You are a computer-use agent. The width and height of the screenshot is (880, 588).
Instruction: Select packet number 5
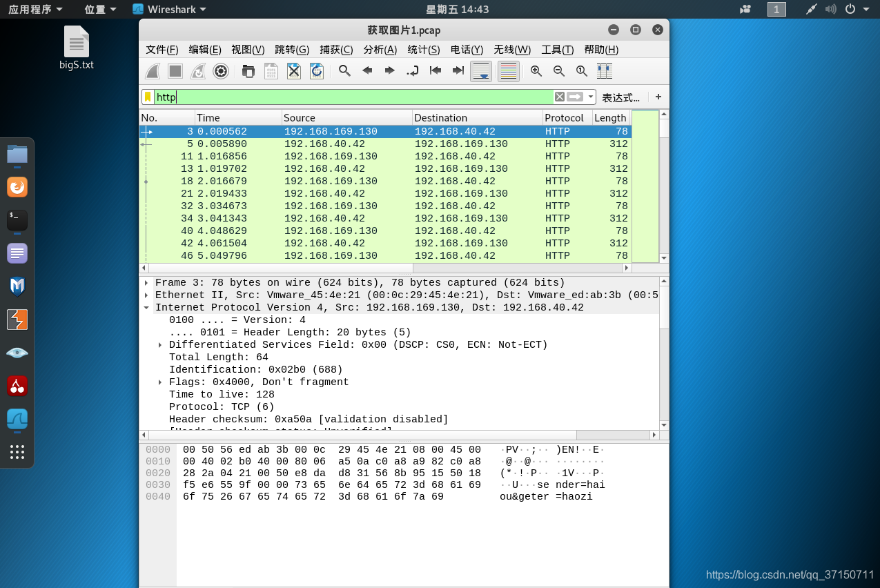click(x=385, y=144)
